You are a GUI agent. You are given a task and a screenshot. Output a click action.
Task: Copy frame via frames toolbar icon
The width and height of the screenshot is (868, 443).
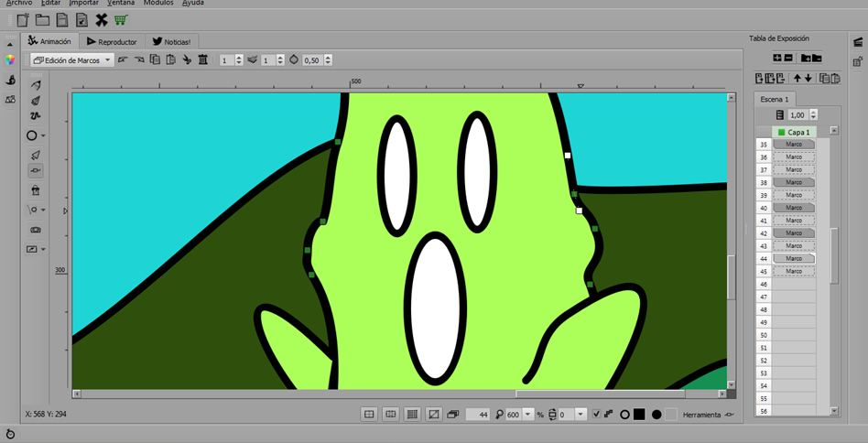(155, 59)
